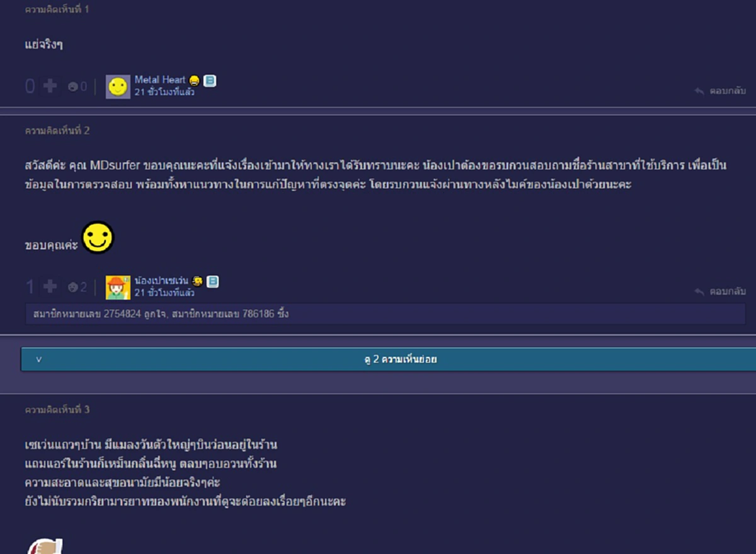Click the blue badge icon beside Metal Heart

tap(210, 81)
